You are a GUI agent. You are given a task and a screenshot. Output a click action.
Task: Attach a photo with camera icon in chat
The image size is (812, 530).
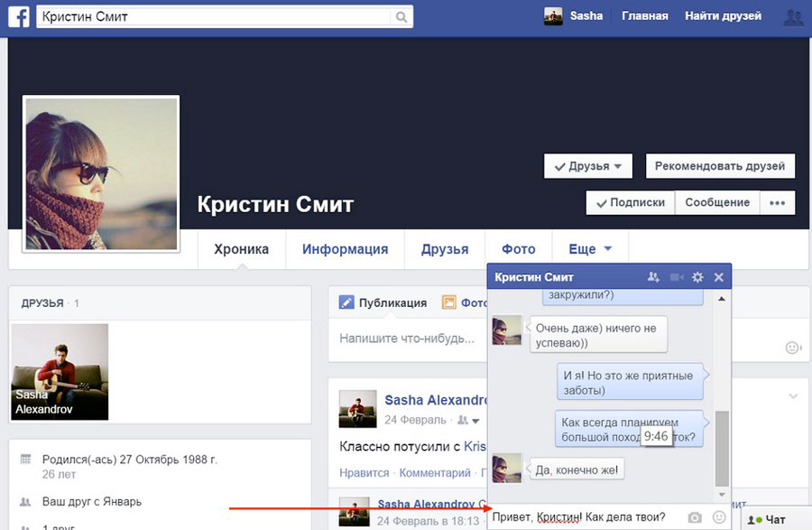[x=695, y=517]
